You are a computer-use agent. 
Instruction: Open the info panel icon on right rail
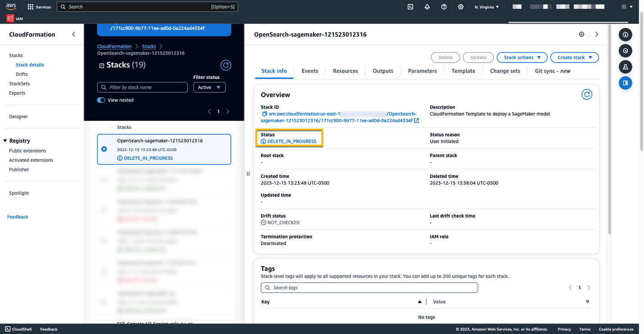pyautogui.click(x=626, y=35)
